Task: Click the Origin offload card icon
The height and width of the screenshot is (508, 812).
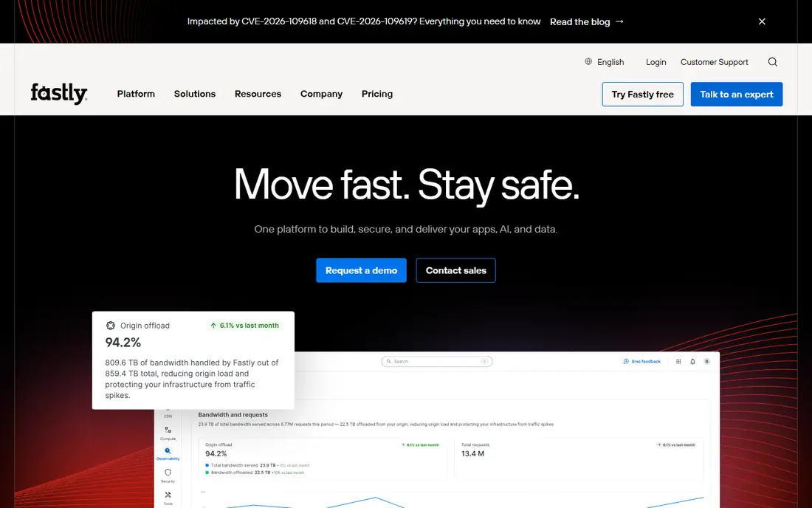Action: pyautogui.click(x=110, y=325)
